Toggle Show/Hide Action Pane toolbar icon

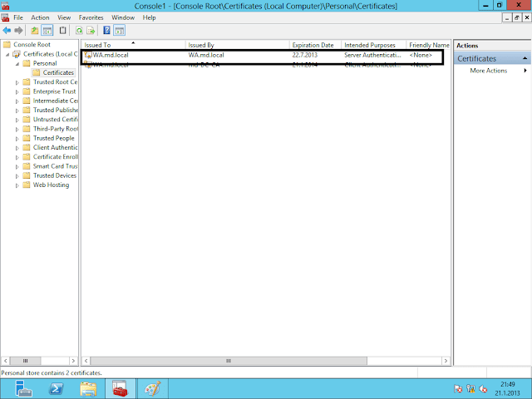click(120, 30)
